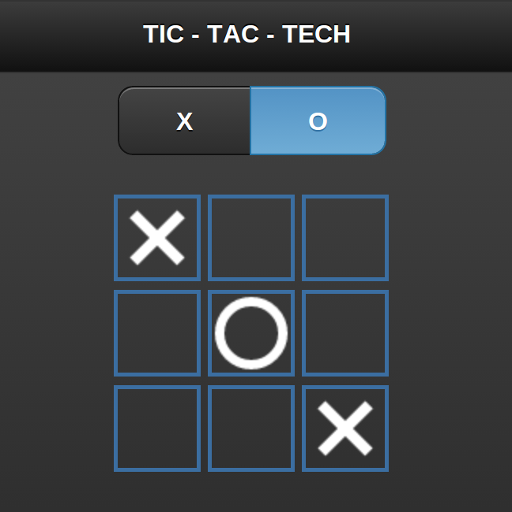512x512 pixels.
Task: Mark the empty bottom-middle square
Action: tap(251, 428)
